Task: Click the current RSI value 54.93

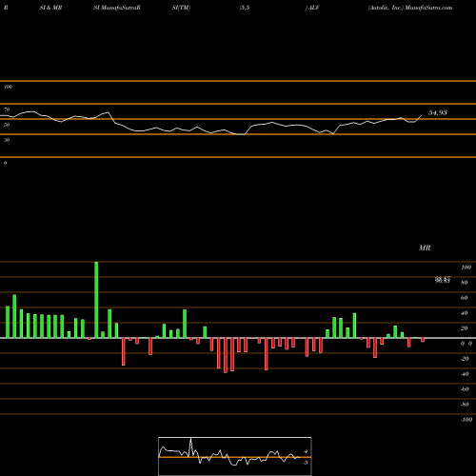Action: point(438,112)
